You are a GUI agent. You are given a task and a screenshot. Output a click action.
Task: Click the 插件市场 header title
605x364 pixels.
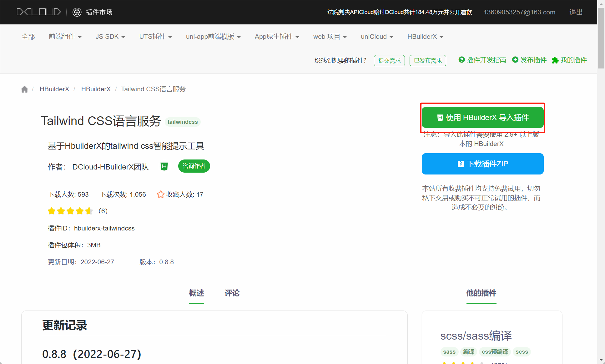(99, 12)
